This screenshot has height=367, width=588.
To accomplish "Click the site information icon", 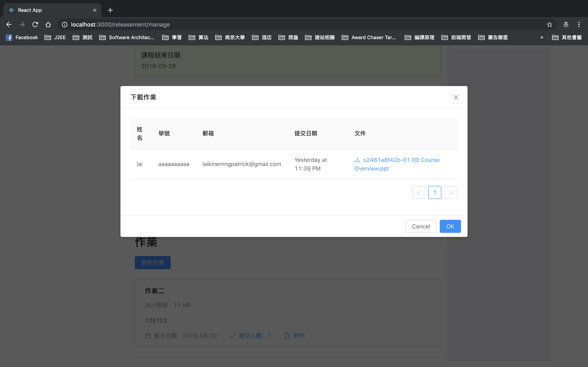I will tap(64, 24).
